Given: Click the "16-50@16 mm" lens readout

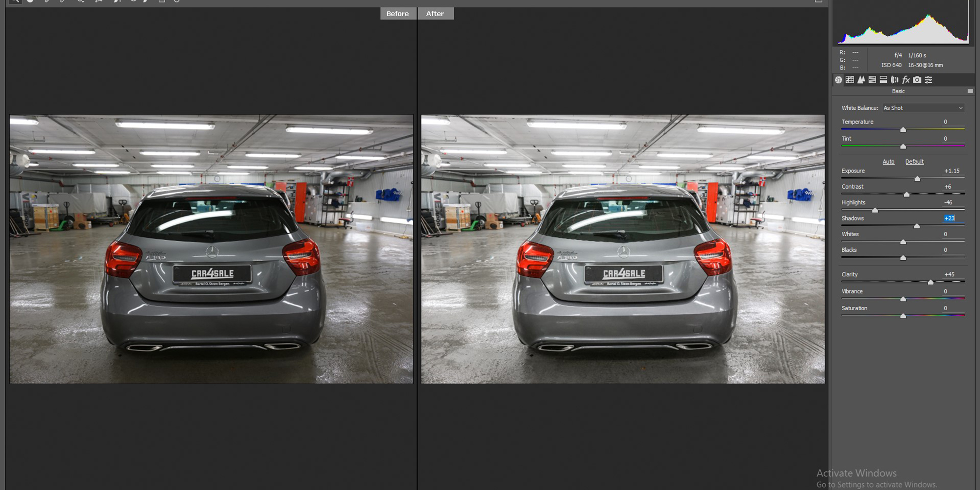Looking at the screenshot, I should 925,65.
